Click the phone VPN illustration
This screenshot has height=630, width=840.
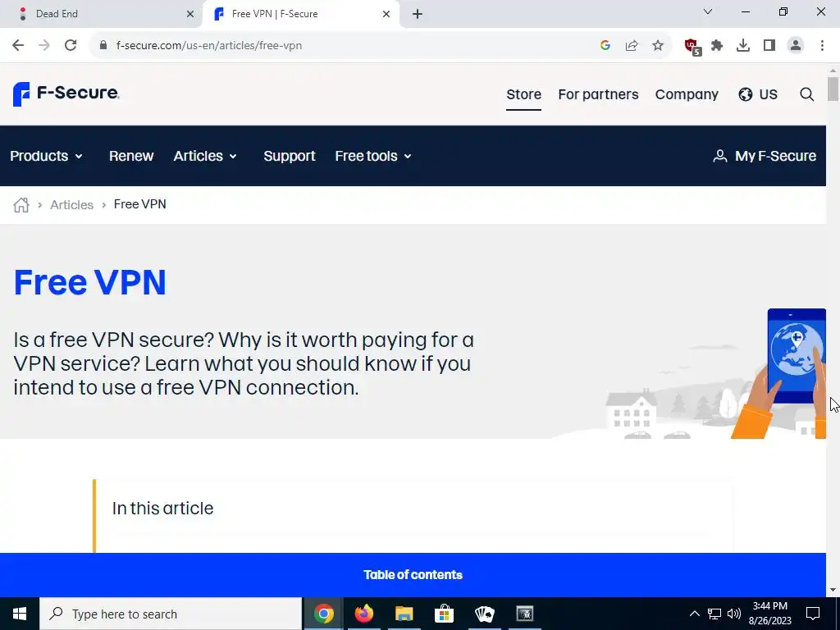pos(778,373)
